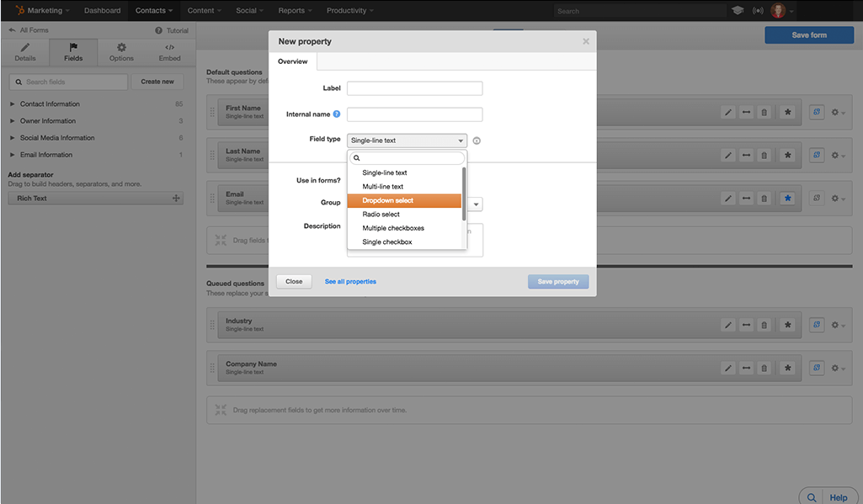Open the Academy graduation cap icon
The image size is (863, 504).
point(738,11)
